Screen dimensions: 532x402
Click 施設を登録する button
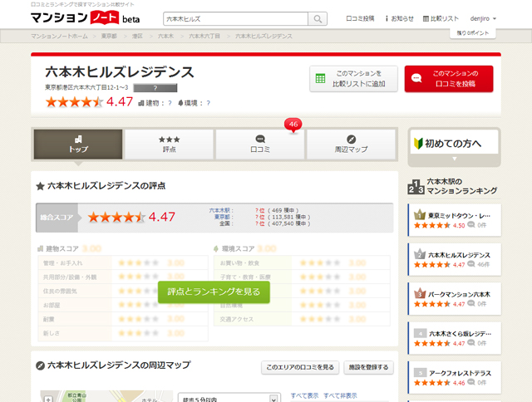[368, 367]
